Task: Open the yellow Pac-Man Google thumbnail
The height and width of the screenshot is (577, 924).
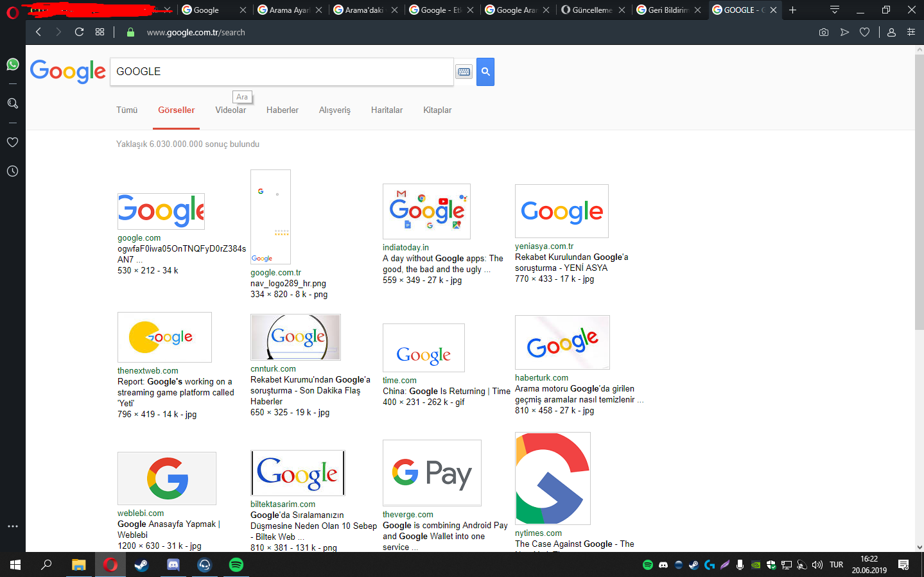Action: click(x=164, y=337)
